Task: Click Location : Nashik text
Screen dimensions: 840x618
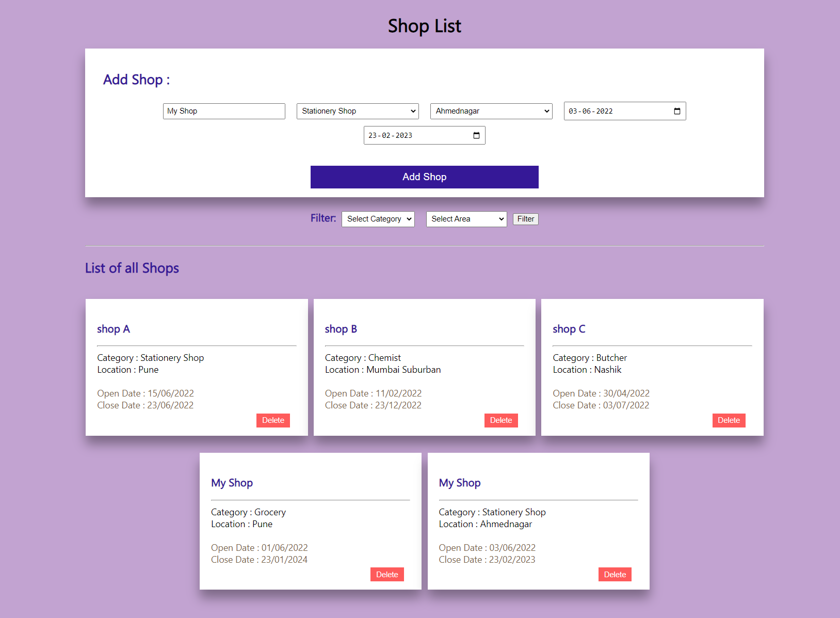Action: coord(587,370)
